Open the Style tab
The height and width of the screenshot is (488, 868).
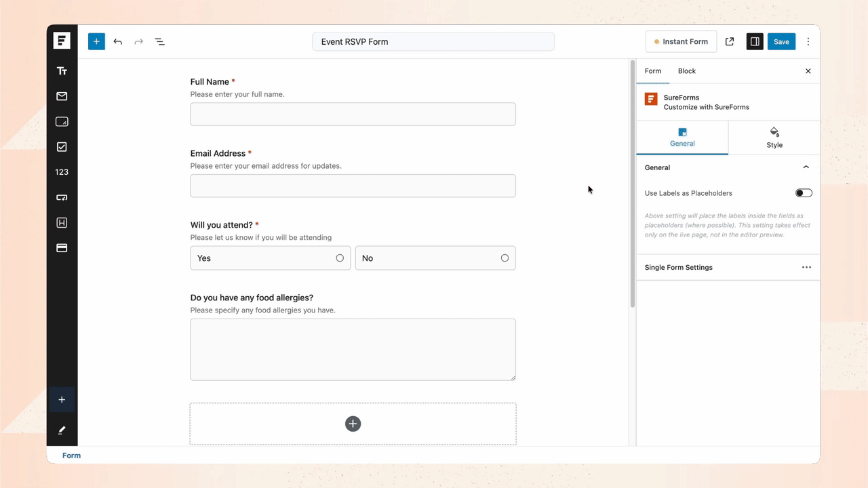click(x=774, y=138)
